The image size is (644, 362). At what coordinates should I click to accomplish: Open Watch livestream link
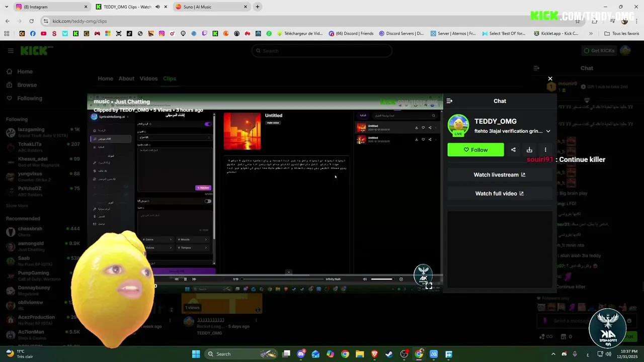500,175
